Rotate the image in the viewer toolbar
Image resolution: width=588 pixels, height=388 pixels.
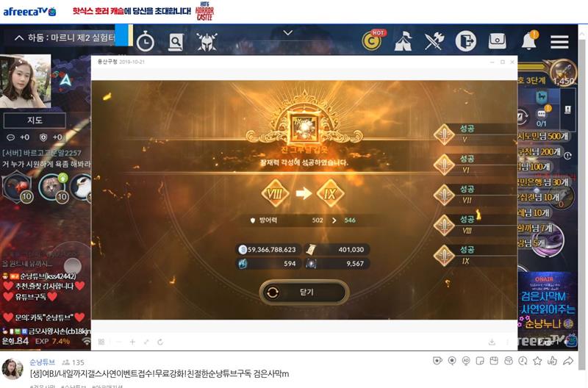click(160, 342)
